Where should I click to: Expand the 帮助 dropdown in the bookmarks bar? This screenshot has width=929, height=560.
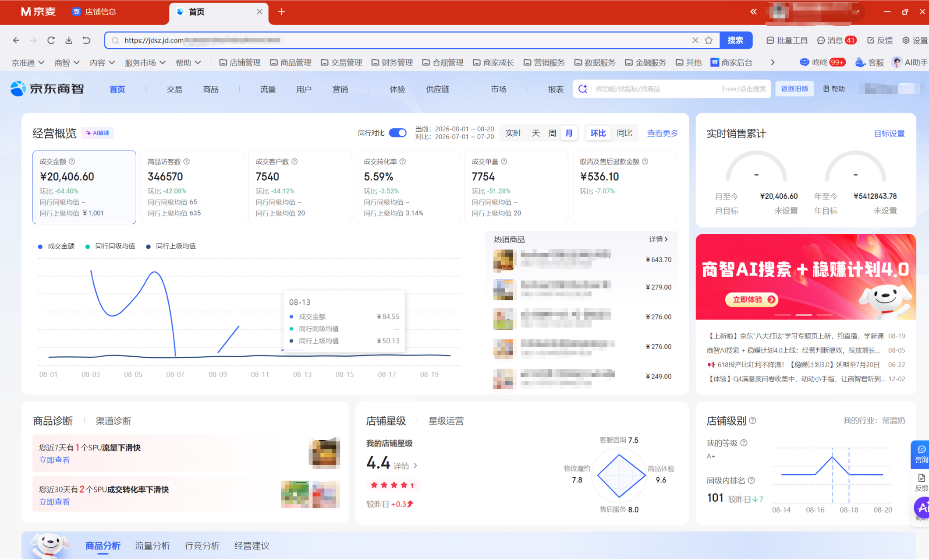click(x=188, y=63)
